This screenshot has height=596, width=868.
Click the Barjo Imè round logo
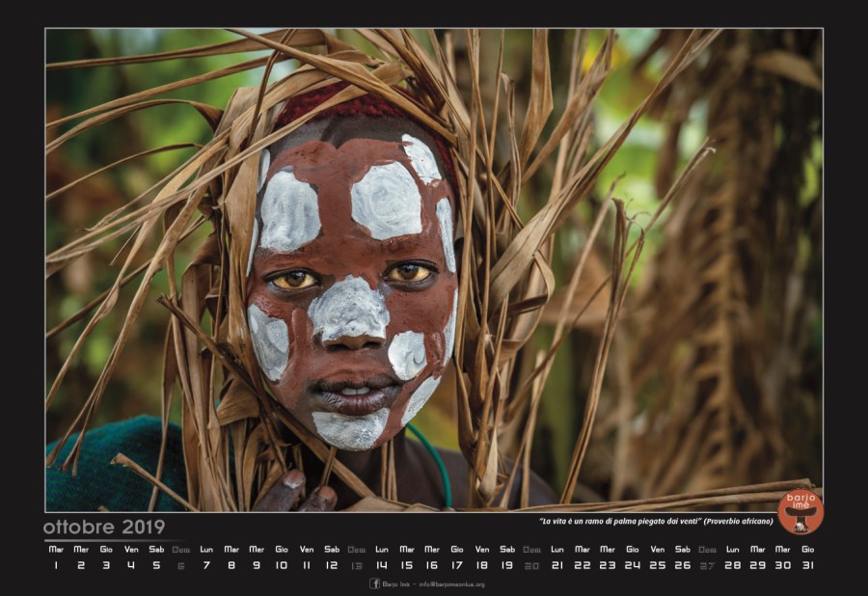pos(800,512)
